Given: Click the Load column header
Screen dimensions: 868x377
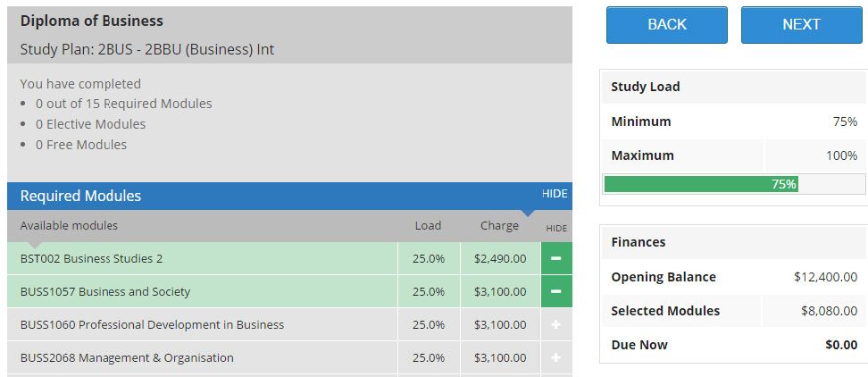Looking at the screenshot, I should coord(428,226).
